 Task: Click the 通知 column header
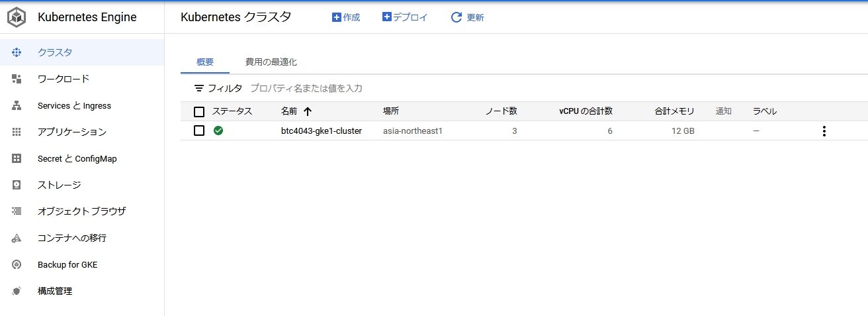[x=724, y=111]
